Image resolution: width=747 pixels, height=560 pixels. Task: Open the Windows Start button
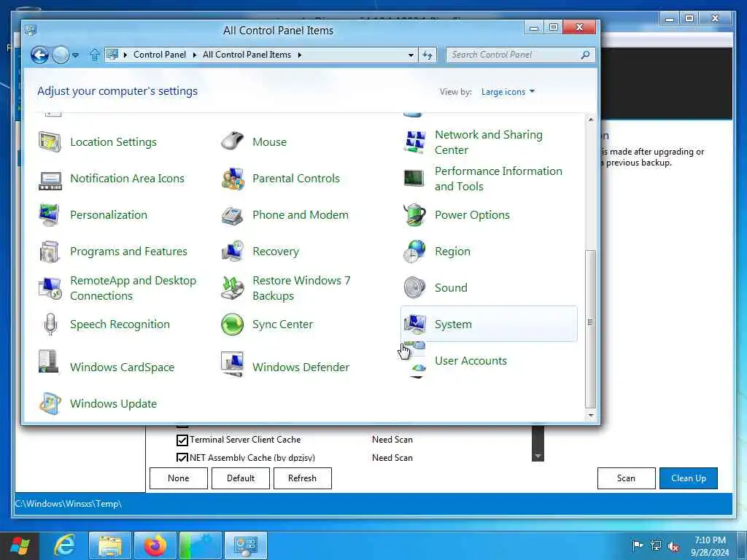20,545
